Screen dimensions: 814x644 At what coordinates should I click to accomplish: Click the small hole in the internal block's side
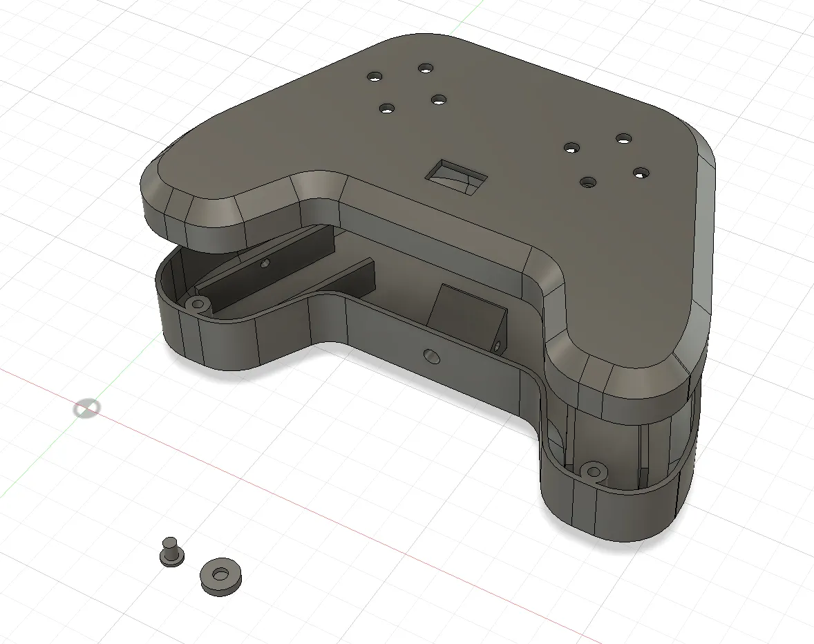[496, 343]
